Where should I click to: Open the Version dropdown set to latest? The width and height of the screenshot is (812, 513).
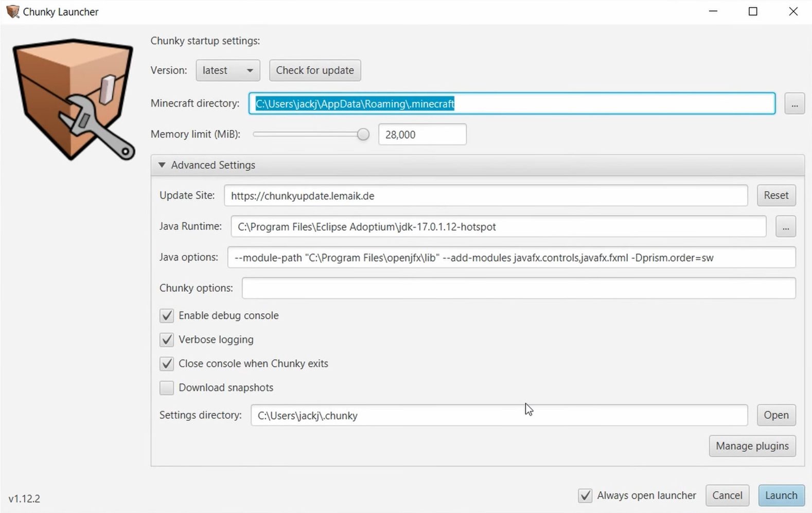(x=228, y=70)
